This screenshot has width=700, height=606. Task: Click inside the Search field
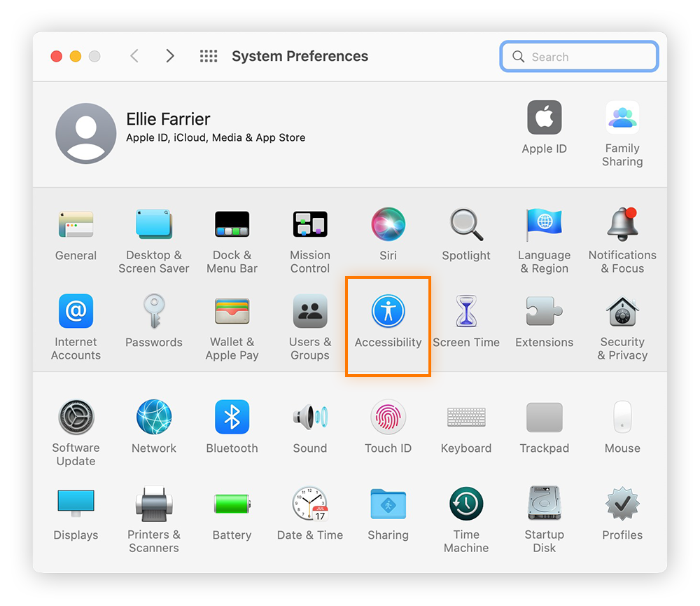579,56
